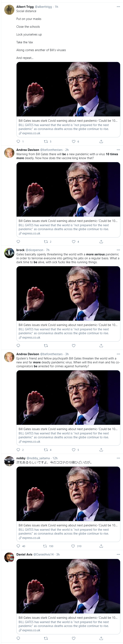
Task: Share Albert Trigg's tweet
Action: point(101,141)
